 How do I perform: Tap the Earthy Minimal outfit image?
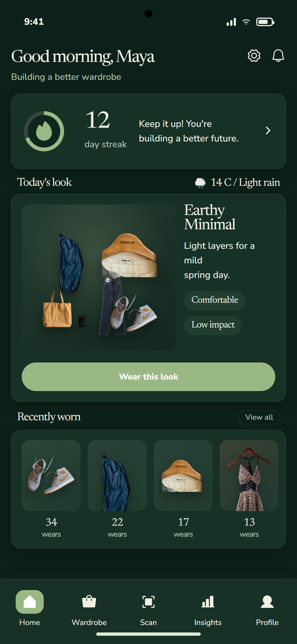tap(99, 277)
